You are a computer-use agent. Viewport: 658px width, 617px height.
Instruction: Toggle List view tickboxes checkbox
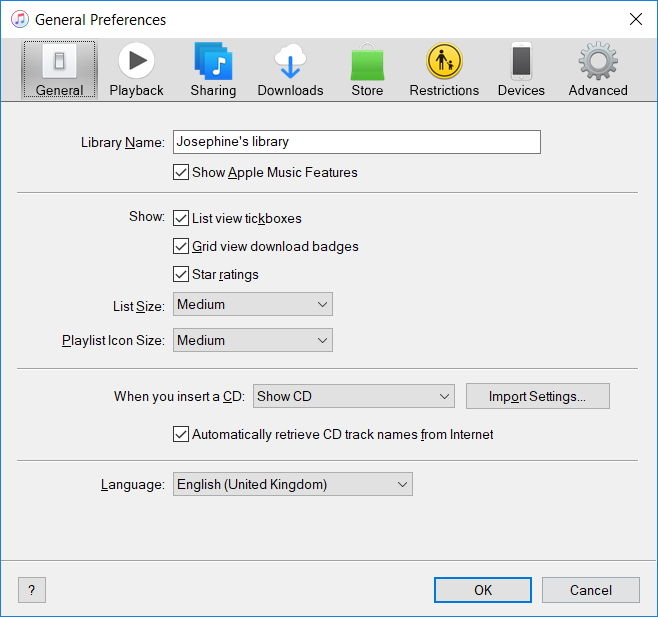[x=181, y=218]
